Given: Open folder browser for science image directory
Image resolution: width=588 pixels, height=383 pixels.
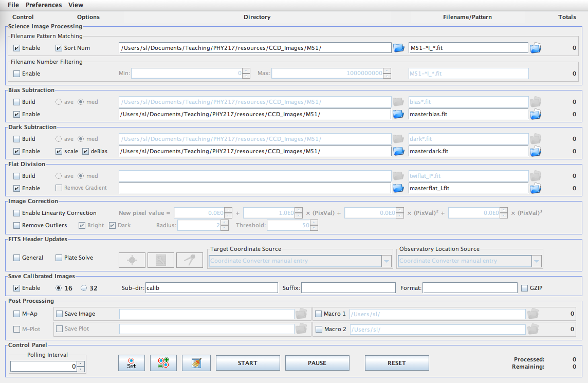Looking at the screenshot, I should pyautogui.click(x=398, y=48).
